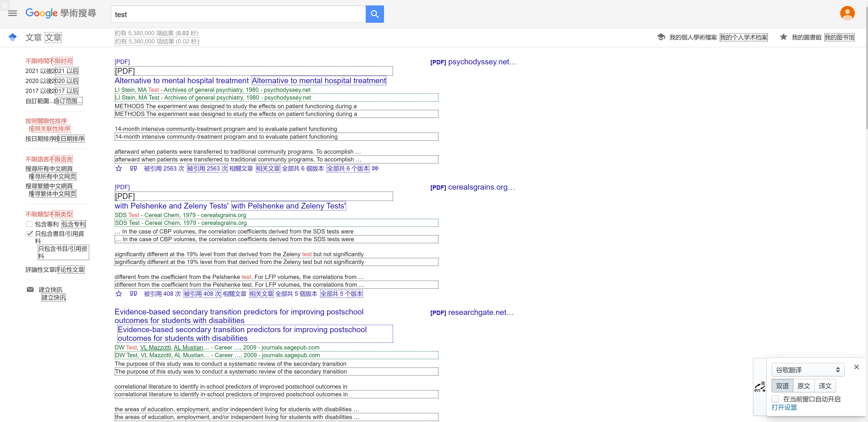Uncheck the include citations checkbox

click(x=29, y=234)
